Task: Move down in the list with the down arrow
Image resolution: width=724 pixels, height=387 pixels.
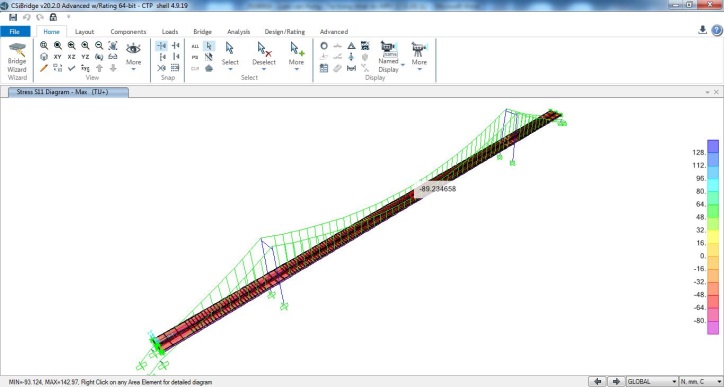Action: [x=113, y=68]
